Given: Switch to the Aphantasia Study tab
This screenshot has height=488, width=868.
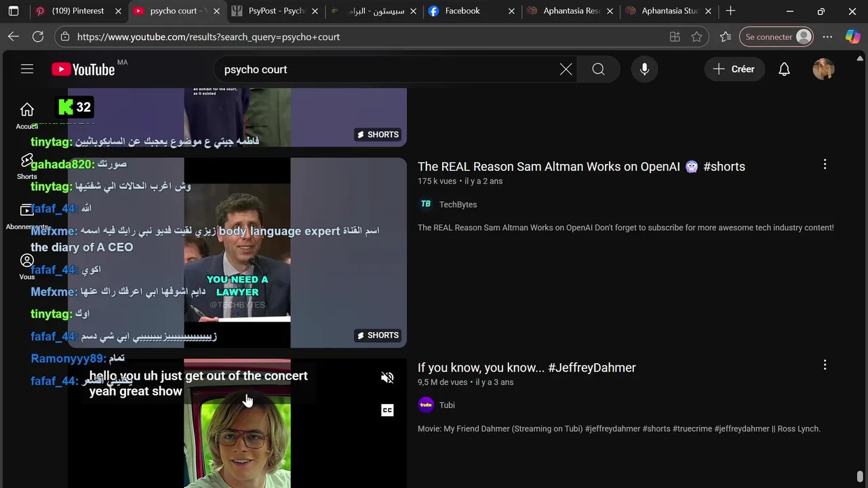Looking at the screenshot, I should tap(668, 11).
